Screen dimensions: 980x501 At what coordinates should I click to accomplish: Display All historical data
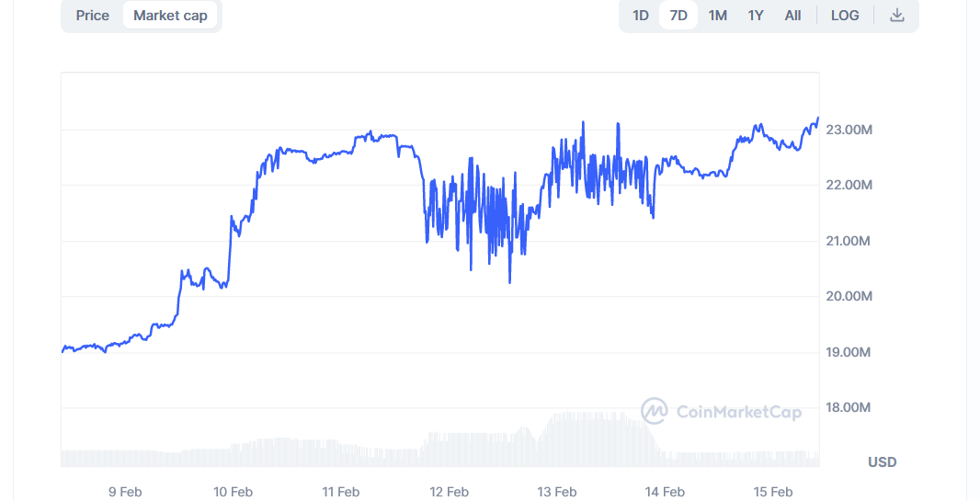point(792,16)
